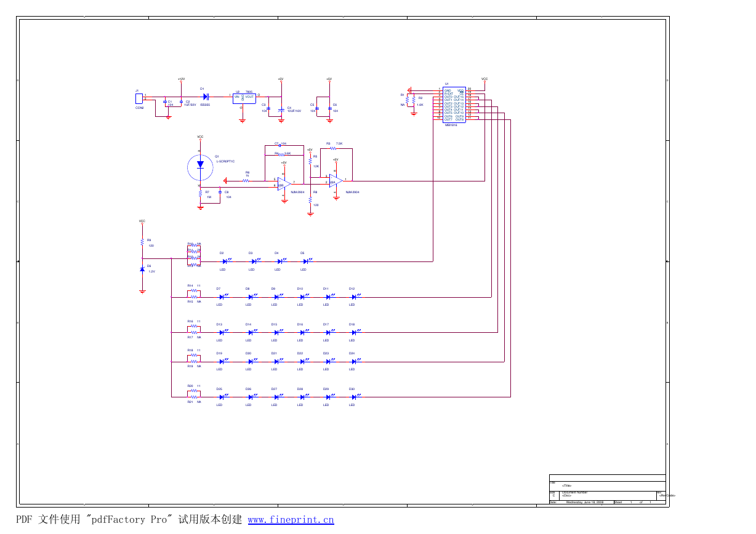Select resistor R3 7.5K symbol
The height and width of the screenshot is (534, 756).
click(x=333, y=148)
